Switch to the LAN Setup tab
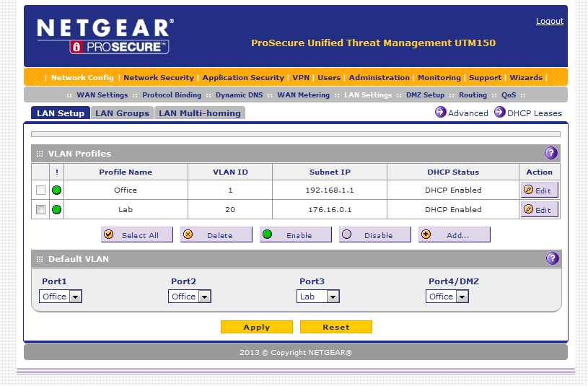The height and width of the screenshot is (386, 588). coord(61,113)
